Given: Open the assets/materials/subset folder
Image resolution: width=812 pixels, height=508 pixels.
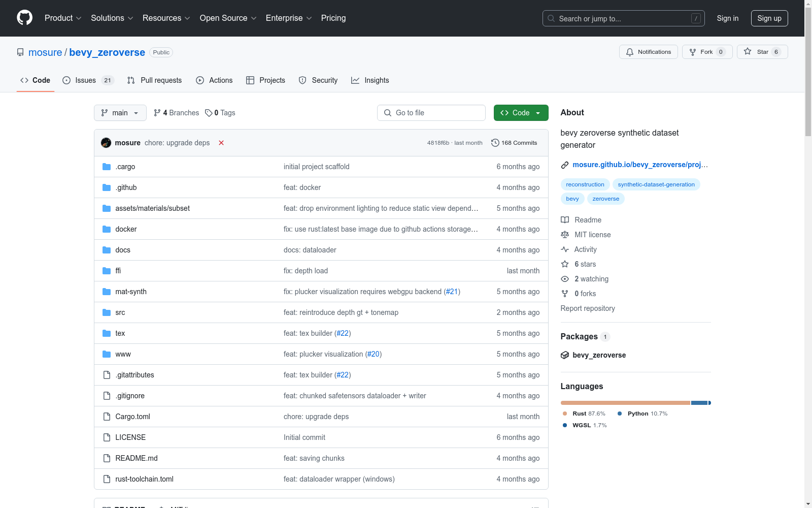Looking at the screenshot, I should (x=153, y=208).
